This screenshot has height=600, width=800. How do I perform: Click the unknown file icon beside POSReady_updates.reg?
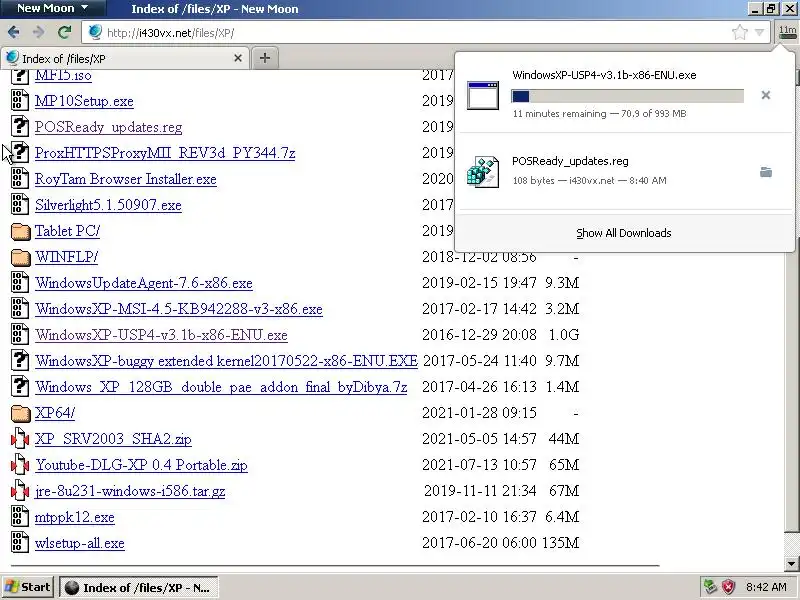(x=19, y=127)
